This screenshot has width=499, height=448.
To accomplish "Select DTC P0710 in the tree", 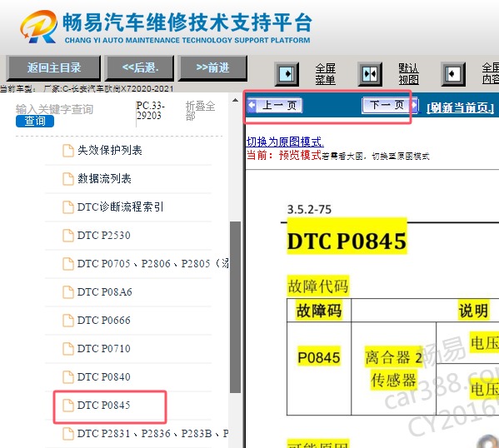I will (104, 348).
